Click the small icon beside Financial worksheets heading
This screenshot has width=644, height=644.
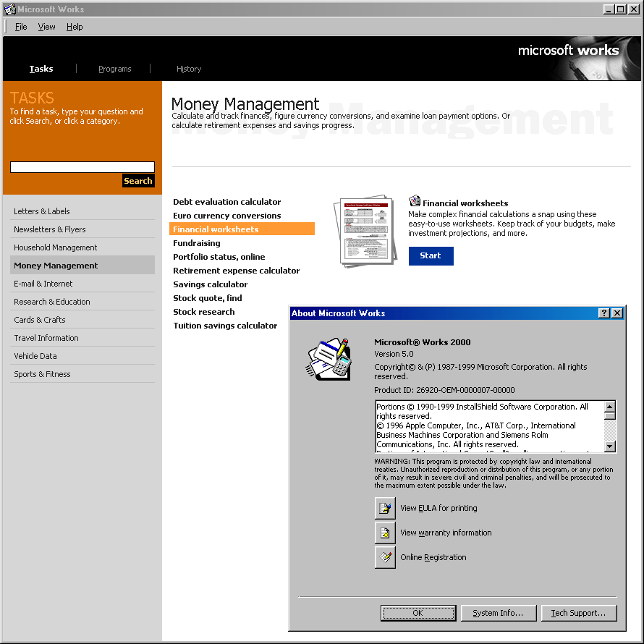click(x=415, y=202)
